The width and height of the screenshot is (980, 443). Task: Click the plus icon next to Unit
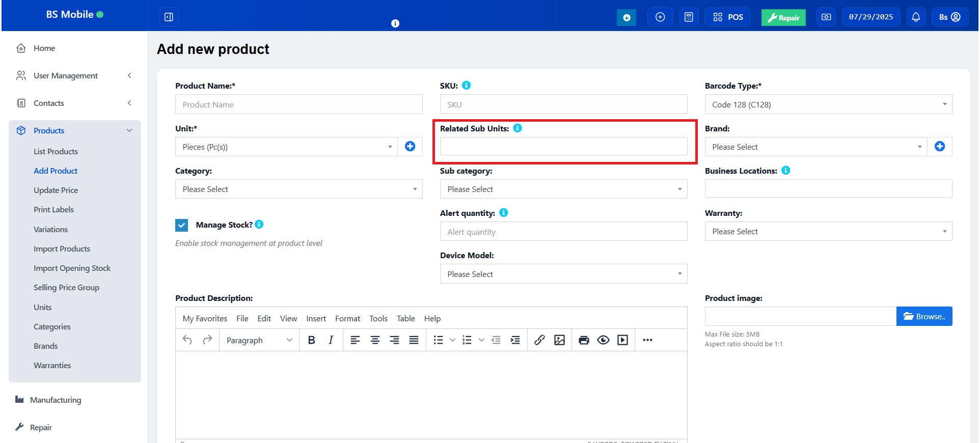(410, 147)
